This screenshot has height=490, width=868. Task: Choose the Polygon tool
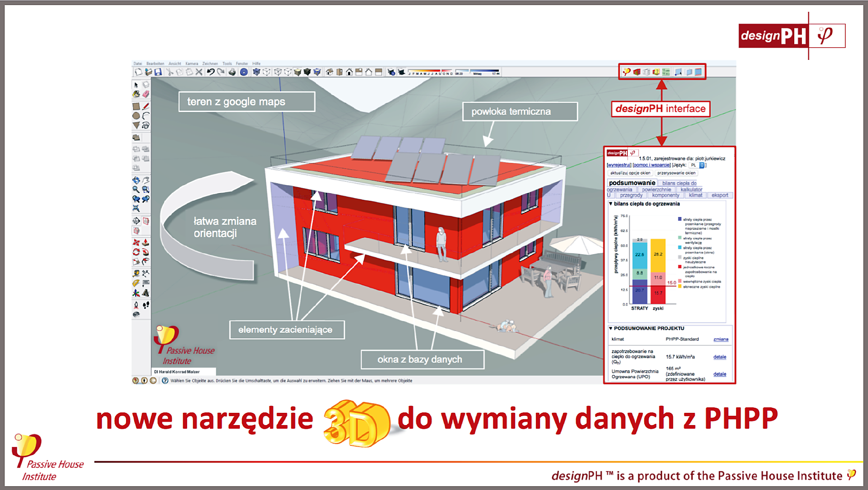pyautogui.click(x=136, y=125)
